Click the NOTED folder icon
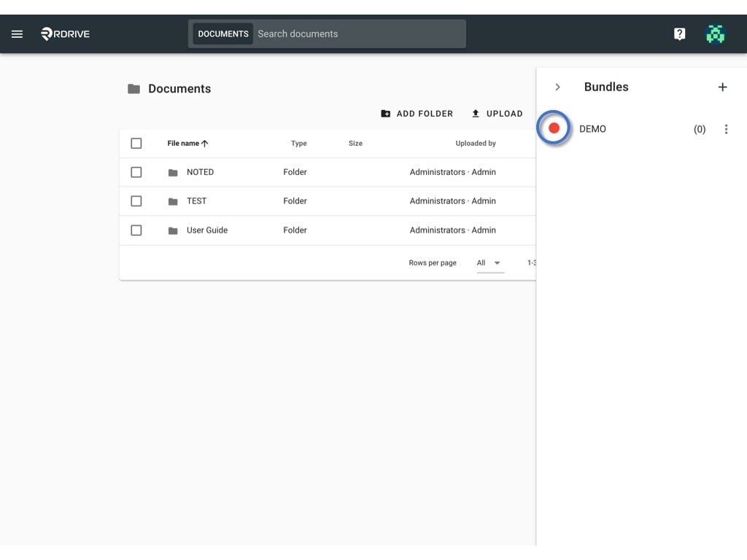747x560 pixels. (173, 172)
